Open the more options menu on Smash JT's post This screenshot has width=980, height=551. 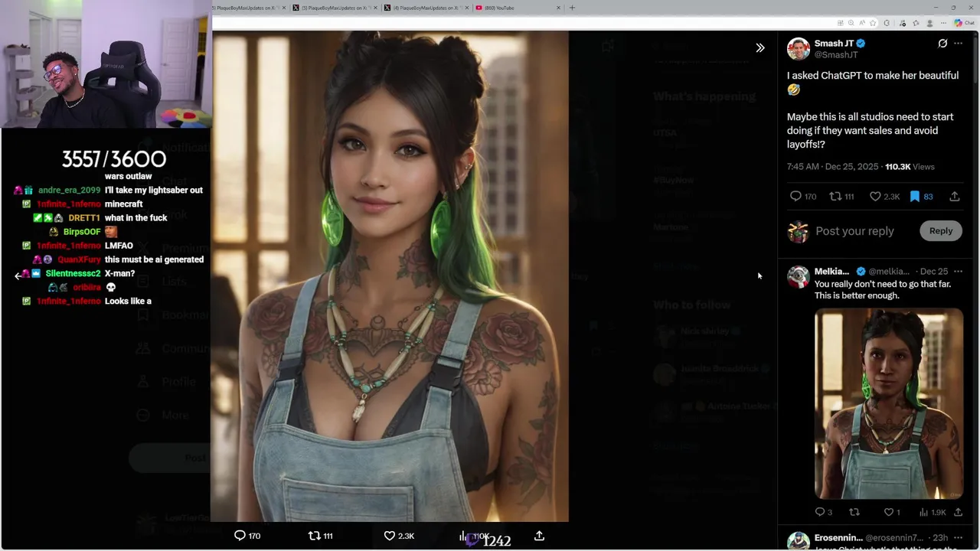[958, 44]
